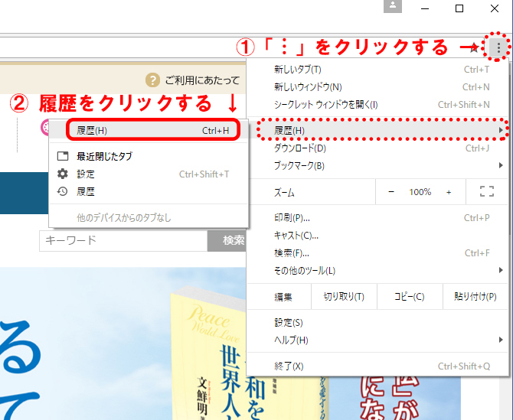This screenshot has width=513, height=420.
Task: Click 履歴(H) Ctrl+H in the submenu
Action: 149,131
